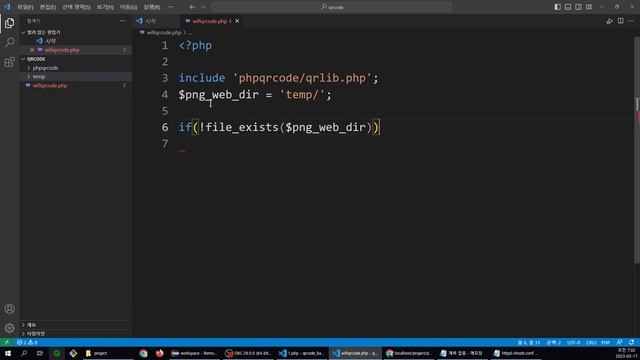Open Explorer panel more actions ellipsis
The image size is (640, 360).
(123, 21)
